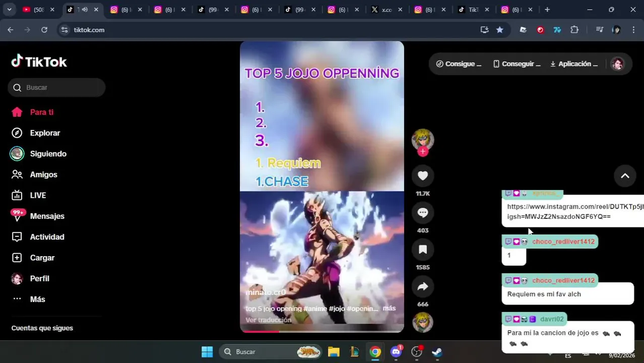Open the Extensions puzzle menu
The width and height of the screenshot is (644, 363).
click(574, 30)
